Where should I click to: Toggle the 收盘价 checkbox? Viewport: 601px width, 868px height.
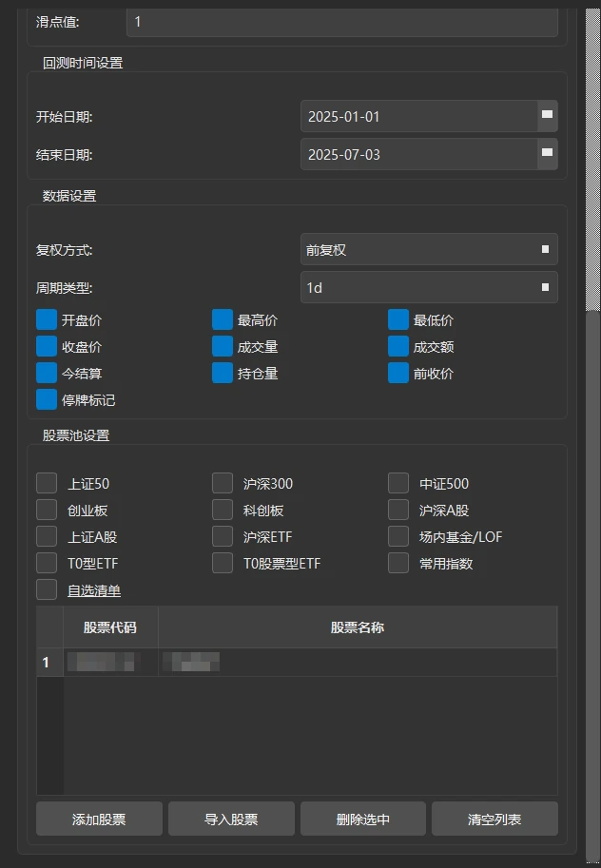47,347
